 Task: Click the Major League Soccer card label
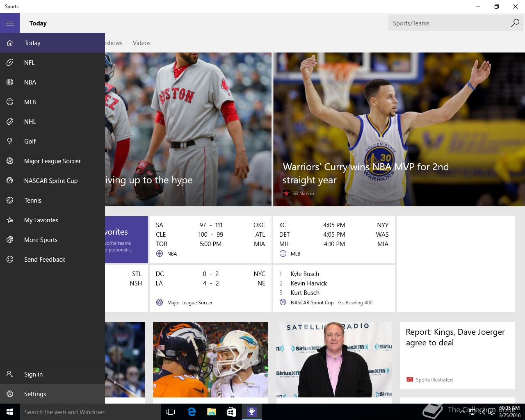(190, 303)
